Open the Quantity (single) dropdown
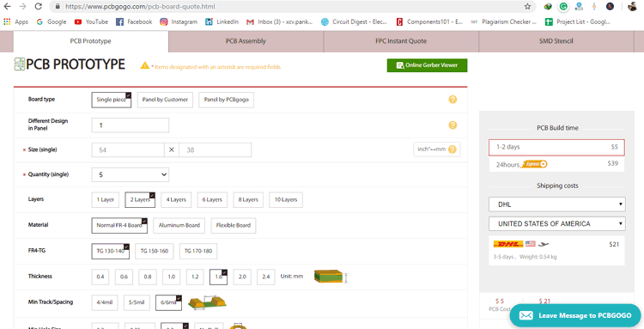The image size is (644, 329). tap(131, 174)
